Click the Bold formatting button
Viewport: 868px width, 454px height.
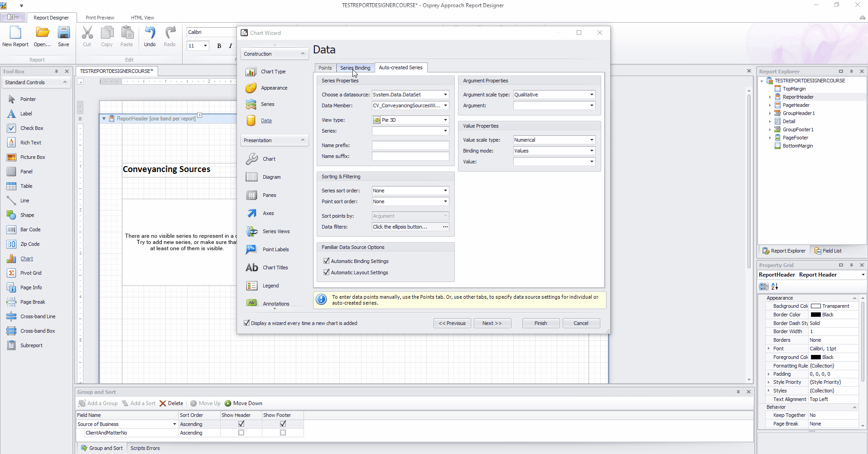pyautogui.click(x=219, y=46)
